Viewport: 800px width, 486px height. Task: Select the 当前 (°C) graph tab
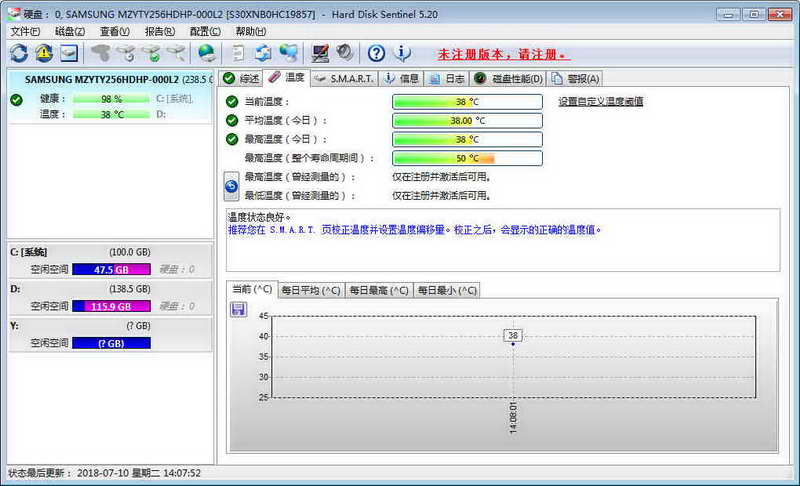click(x=252, y=289)
